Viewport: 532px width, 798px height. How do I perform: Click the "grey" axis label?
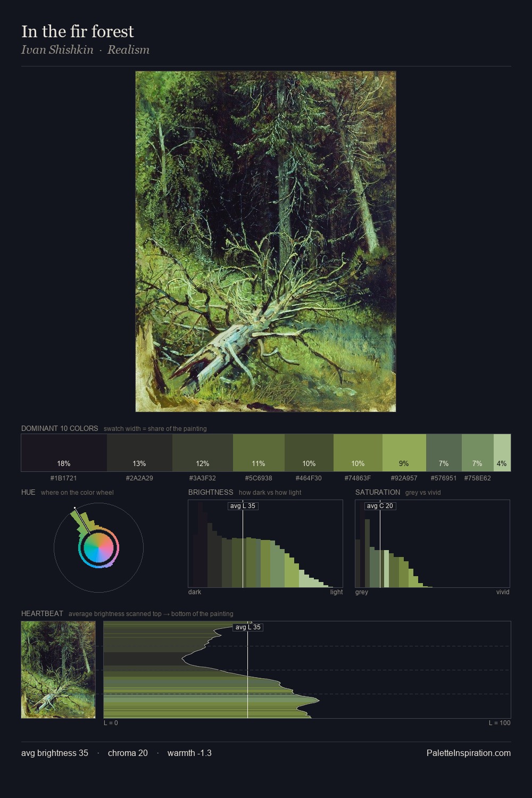point(362,592)
